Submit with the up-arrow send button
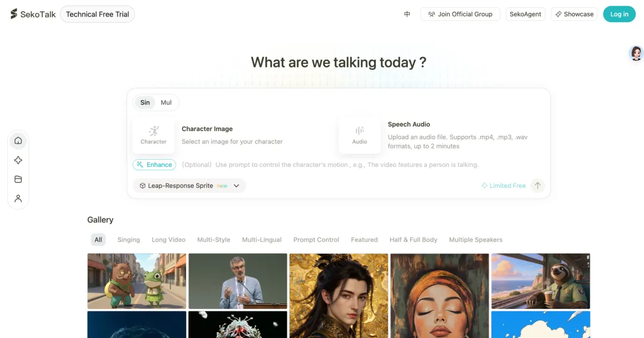 point(537,185)
